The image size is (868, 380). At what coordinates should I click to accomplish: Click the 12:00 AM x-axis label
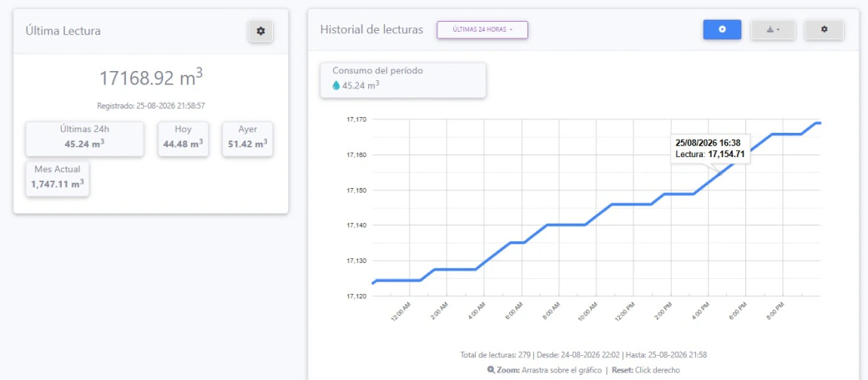click(x=401, y=313)
